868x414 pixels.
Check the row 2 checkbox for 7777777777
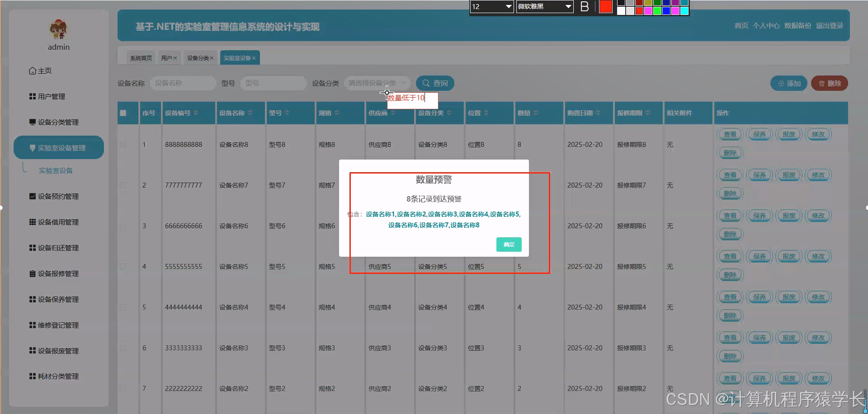(x=123, y=185)
